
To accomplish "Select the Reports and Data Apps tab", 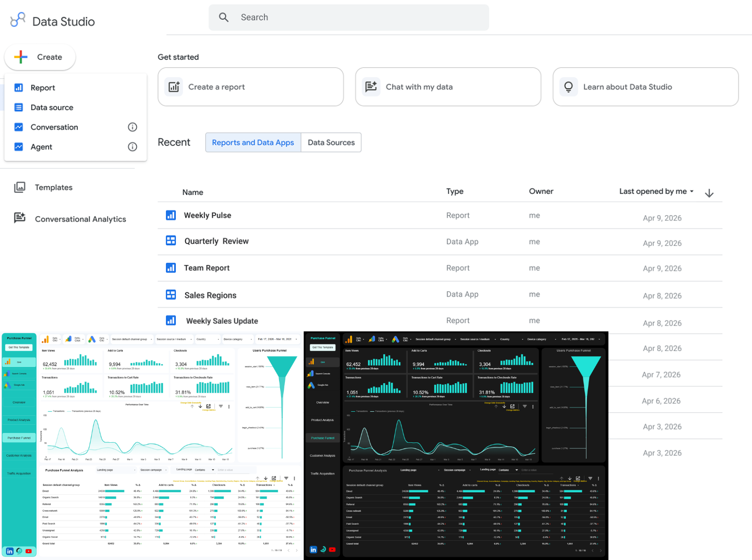I will [253, 142].
